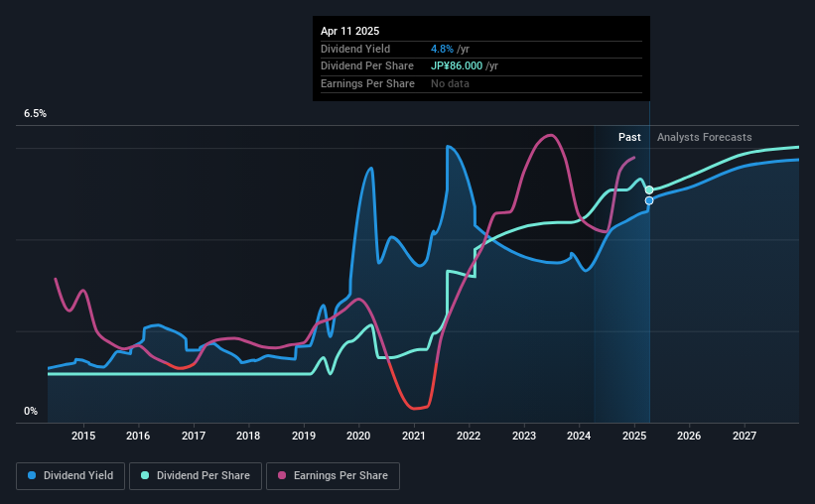Screen dimensions: 815x504
Task: Click the teal Dividend Per Share data point marker
Action: pos(649,189)
